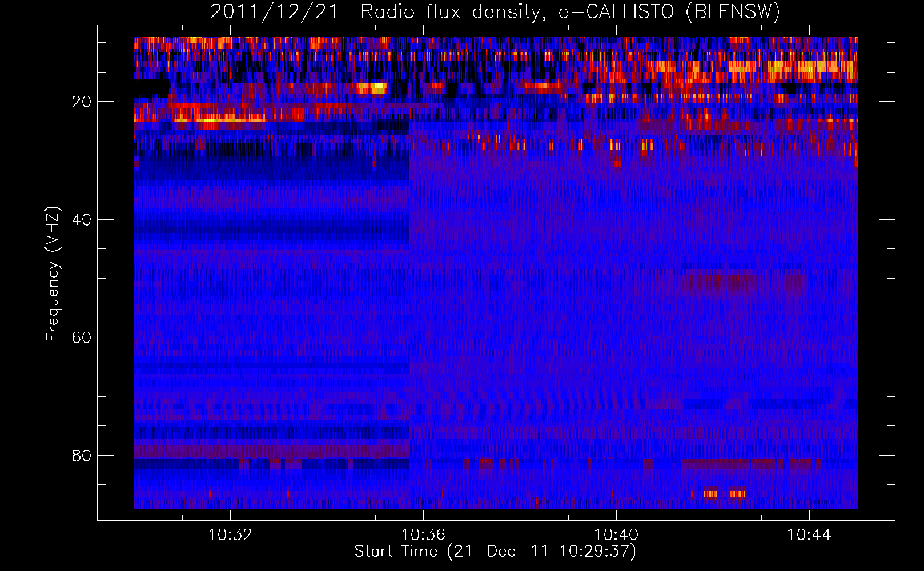Click the 60 MHz frequency label

pos(82,337)
